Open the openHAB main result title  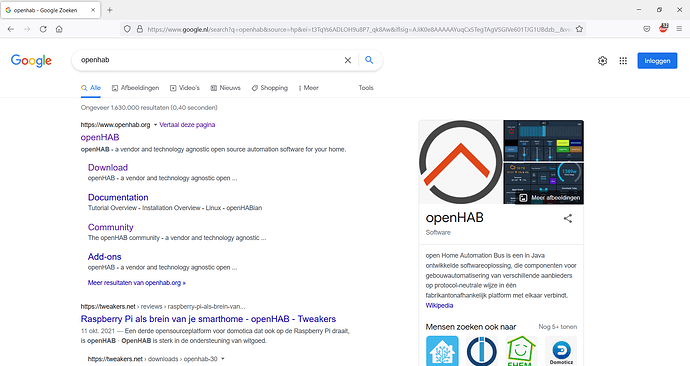click(100, 137)
